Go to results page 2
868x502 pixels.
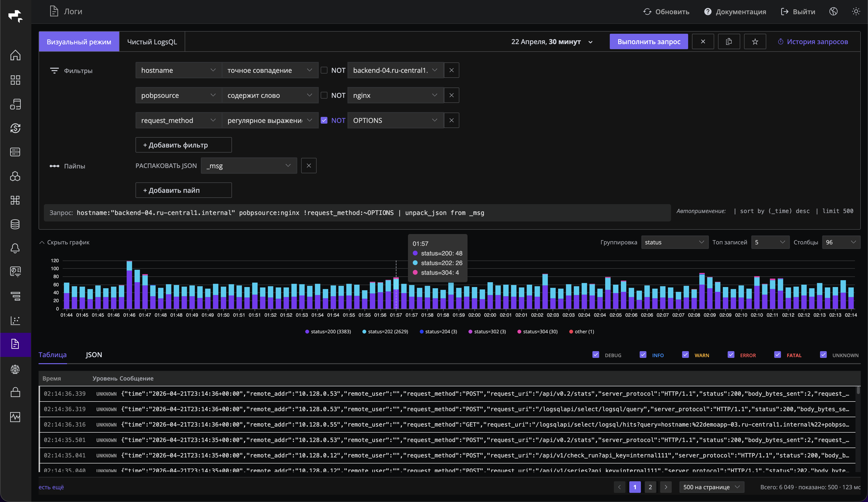click(x=650, y=487)
